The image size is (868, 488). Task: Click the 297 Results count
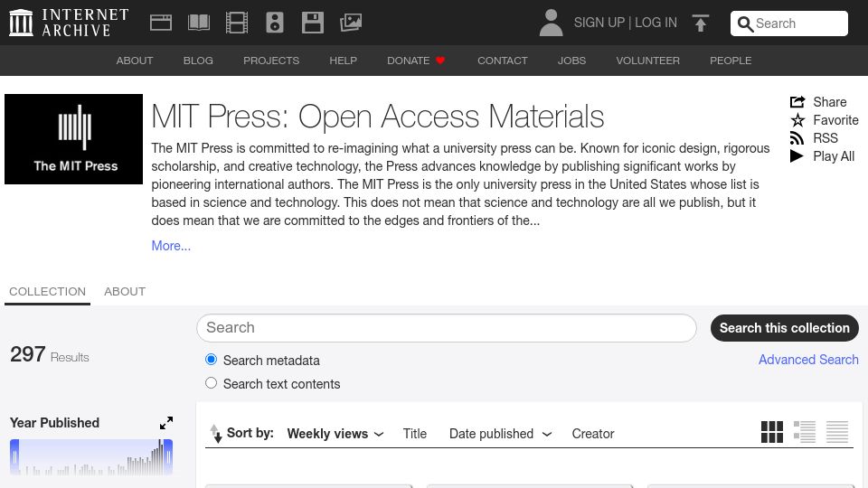[49, 354]
